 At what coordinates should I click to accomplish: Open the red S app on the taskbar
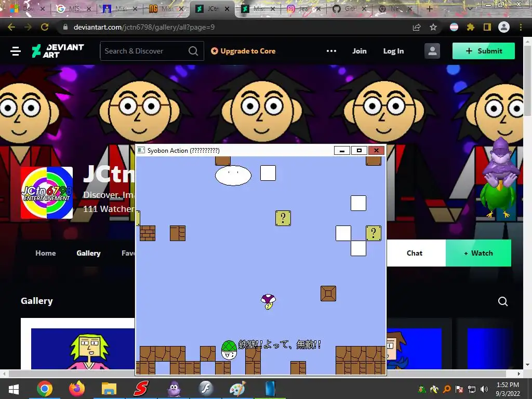(x=141, y=389)
